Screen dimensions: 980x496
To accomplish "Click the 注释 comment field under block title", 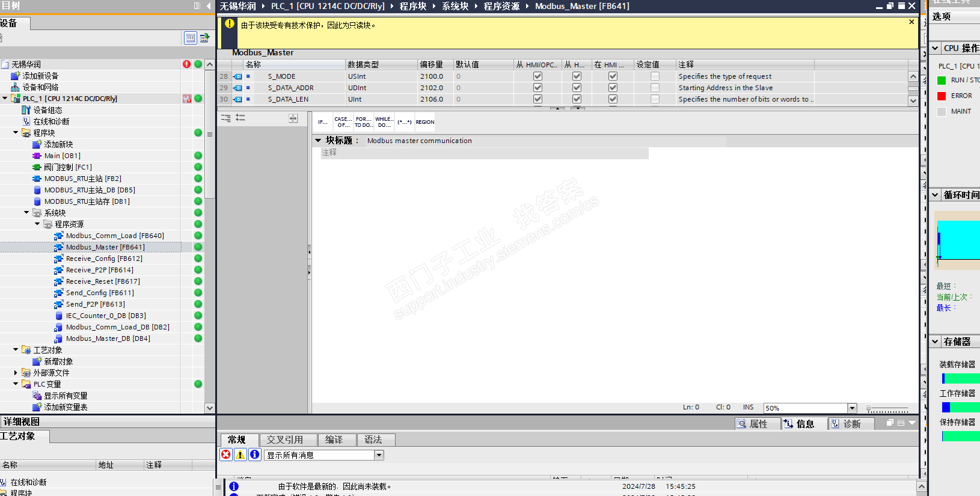I will (485, 153).
